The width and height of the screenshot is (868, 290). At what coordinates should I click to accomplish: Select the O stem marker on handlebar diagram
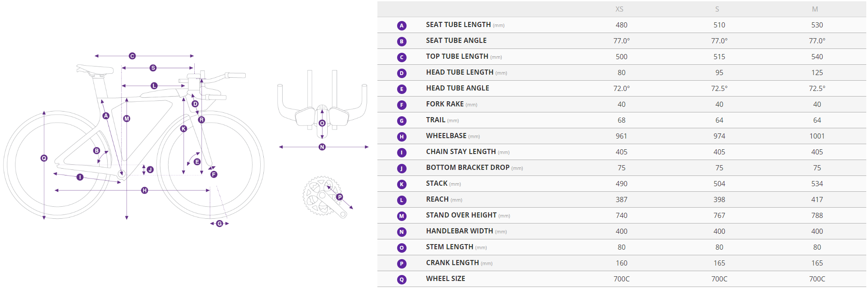[x=322, y=123]
